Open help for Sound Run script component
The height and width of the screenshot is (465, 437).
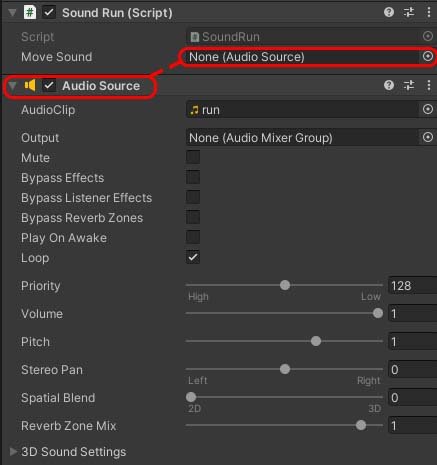coord(389,12)
